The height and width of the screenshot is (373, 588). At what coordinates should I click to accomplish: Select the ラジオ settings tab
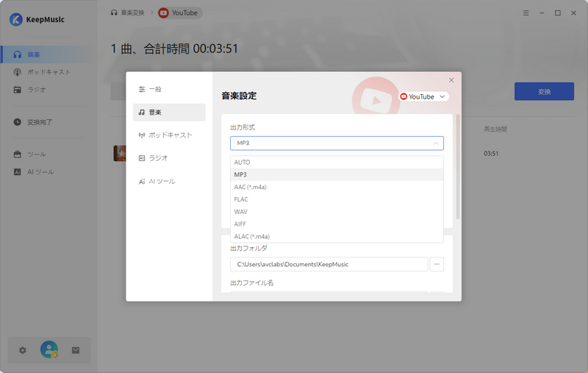[169, 158]
